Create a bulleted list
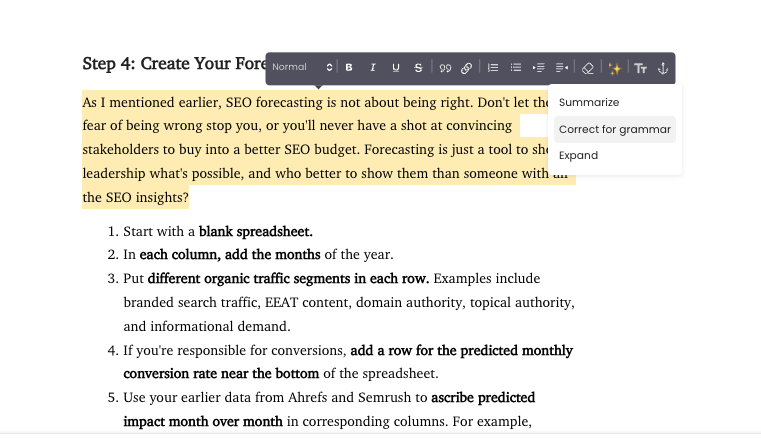 click(515, 67)
